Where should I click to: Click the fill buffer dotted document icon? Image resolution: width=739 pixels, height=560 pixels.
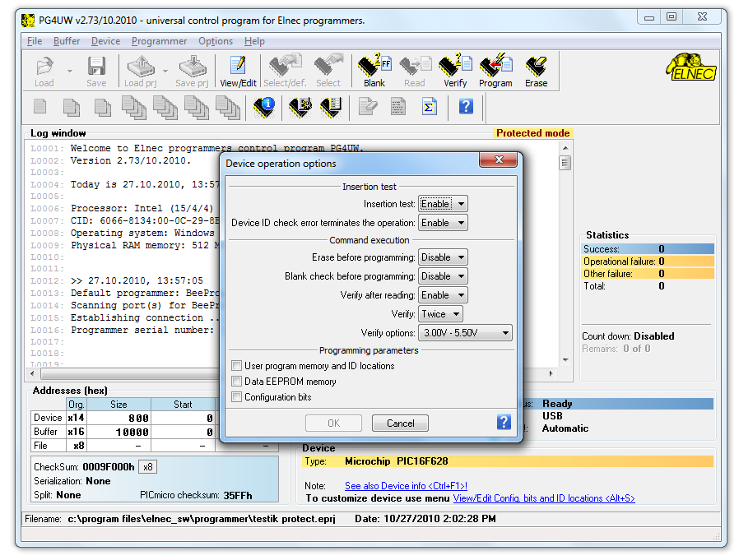[398, 106]
